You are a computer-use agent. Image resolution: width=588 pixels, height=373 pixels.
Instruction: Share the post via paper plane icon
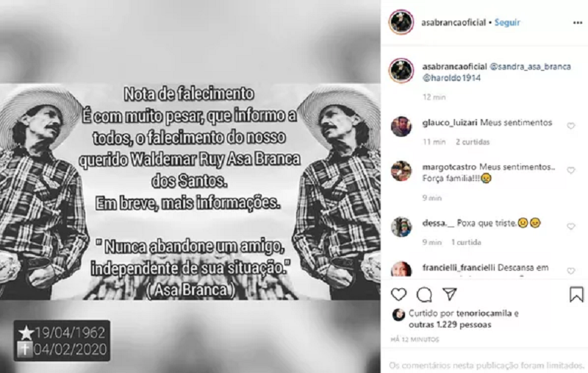(x=449, y=294)
